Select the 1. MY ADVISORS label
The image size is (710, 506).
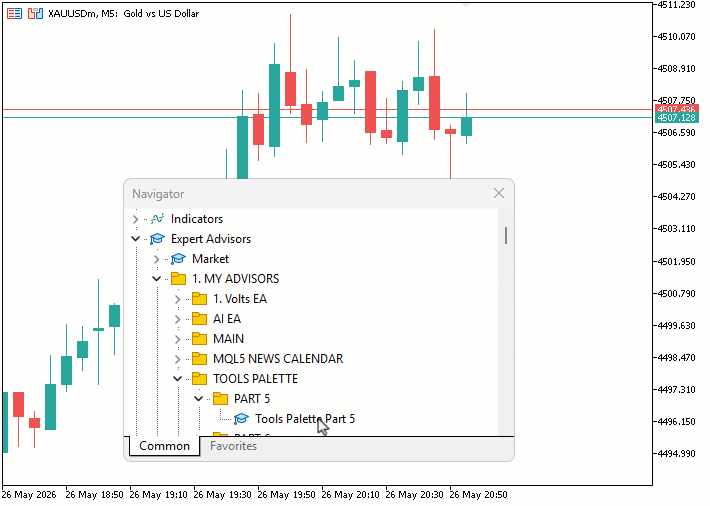235,279
